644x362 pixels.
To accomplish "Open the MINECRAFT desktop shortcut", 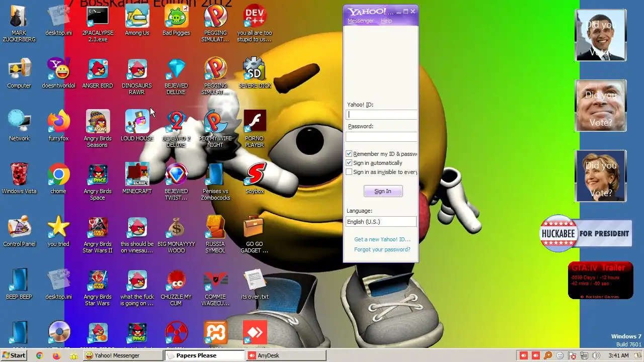I will pos(137,179).
